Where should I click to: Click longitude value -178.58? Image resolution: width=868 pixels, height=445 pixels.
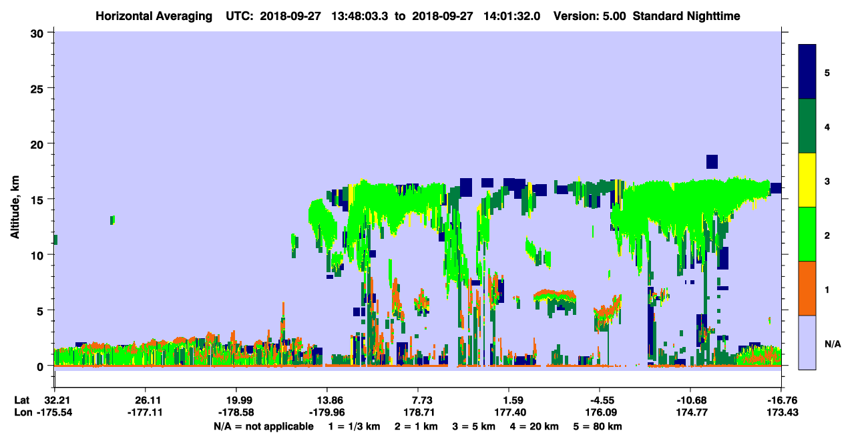[236, 412]
